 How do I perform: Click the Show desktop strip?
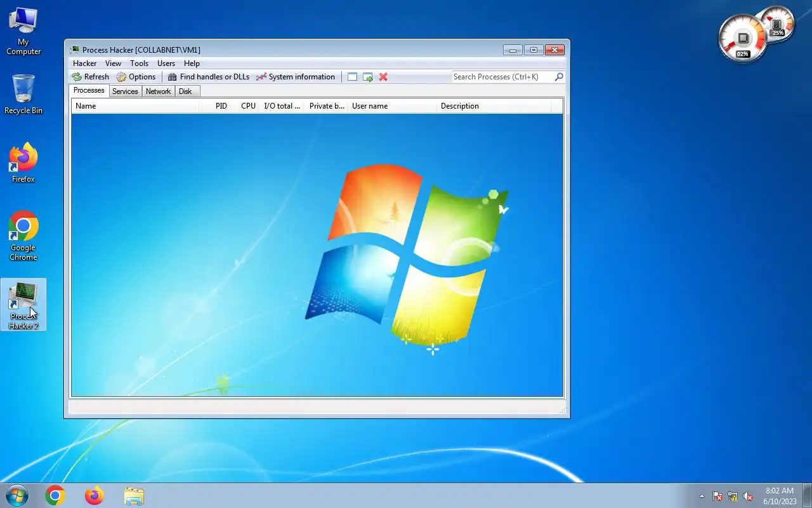[x=807, y=495]
